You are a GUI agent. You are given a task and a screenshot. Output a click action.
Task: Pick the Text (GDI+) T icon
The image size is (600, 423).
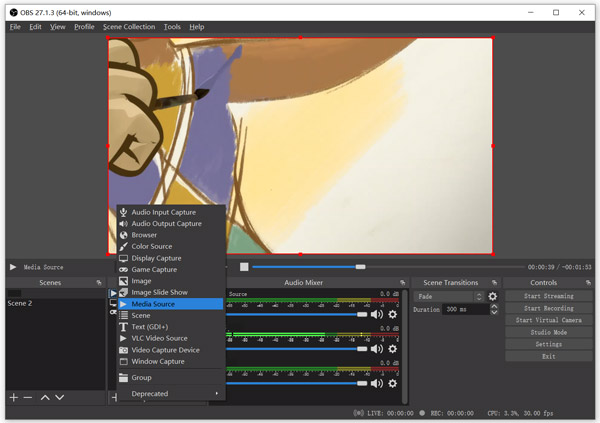click(123, 327)
